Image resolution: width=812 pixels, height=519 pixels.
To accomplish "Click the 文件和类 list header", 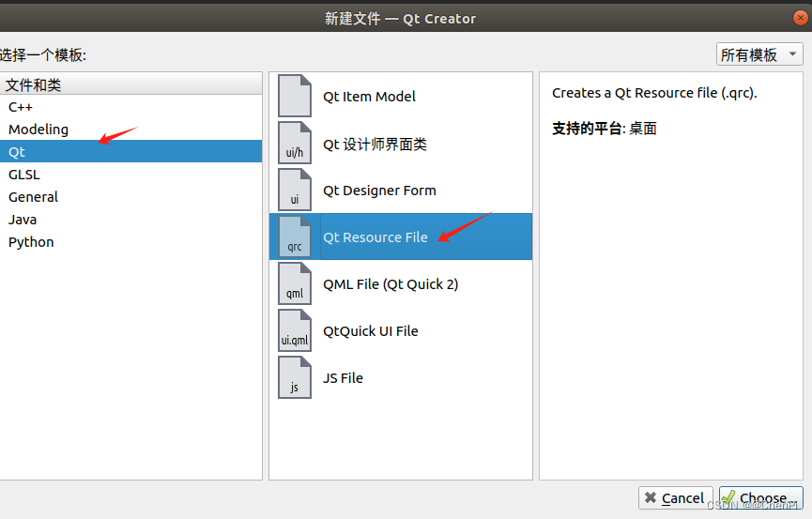I will (131, 84).
